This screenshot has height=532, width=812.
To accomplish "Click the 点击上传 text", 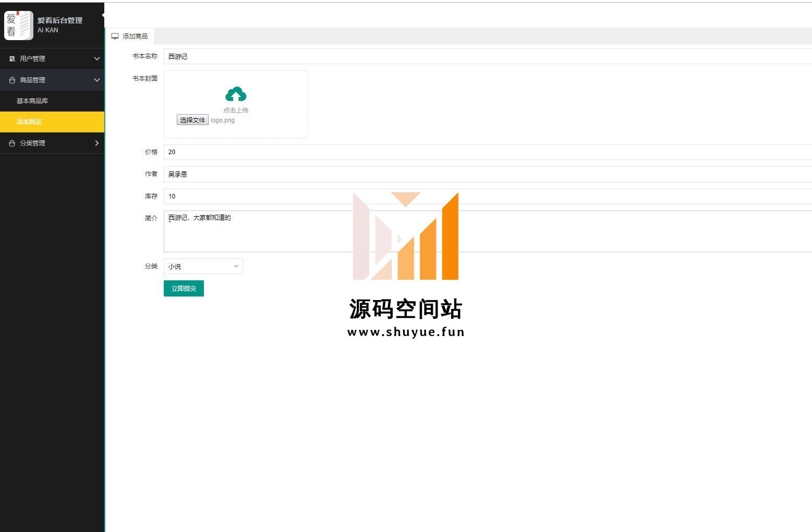I will point(236,110).
